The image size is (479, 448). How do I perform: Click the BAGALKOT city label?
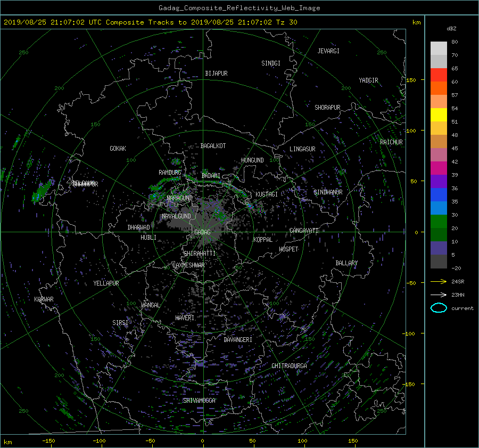[x=213, y=146]
